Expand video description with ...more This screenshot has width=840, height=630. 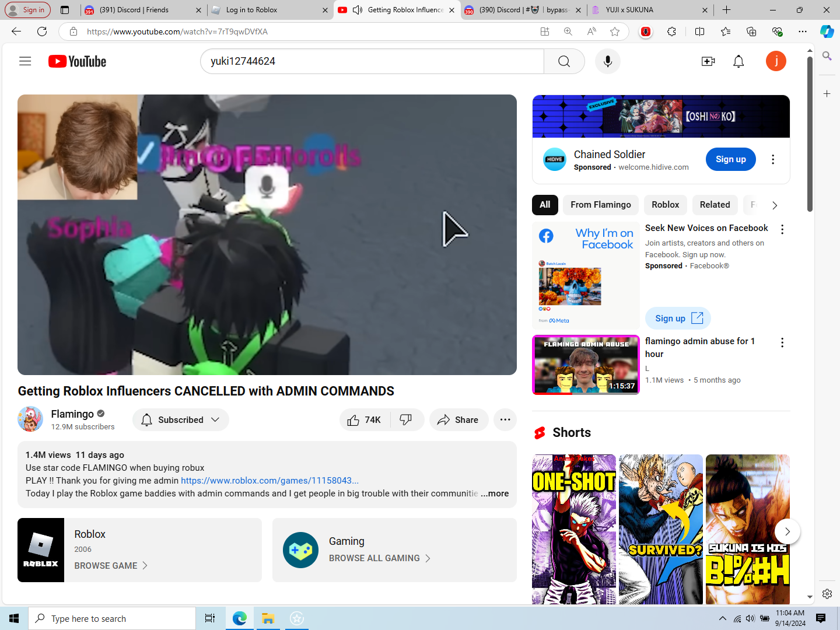[x=495, y=494]
